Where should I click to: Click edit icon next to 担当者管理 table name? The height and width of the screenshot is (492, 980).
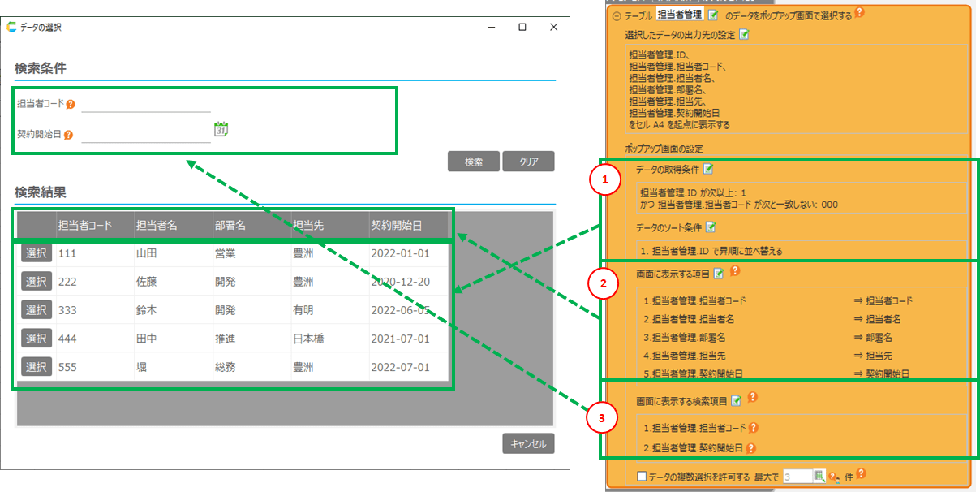point(713,15)
